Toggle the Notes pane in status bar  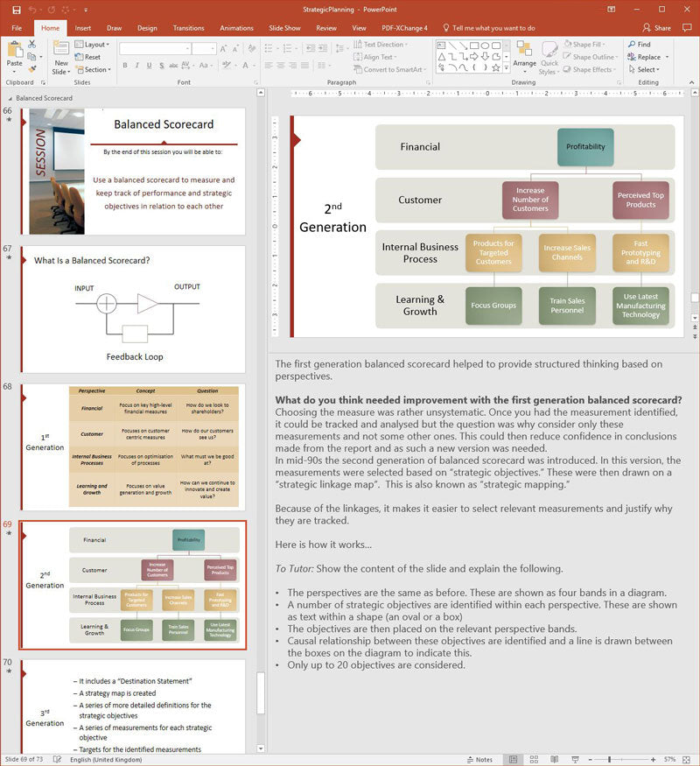[x=479, y=760]
